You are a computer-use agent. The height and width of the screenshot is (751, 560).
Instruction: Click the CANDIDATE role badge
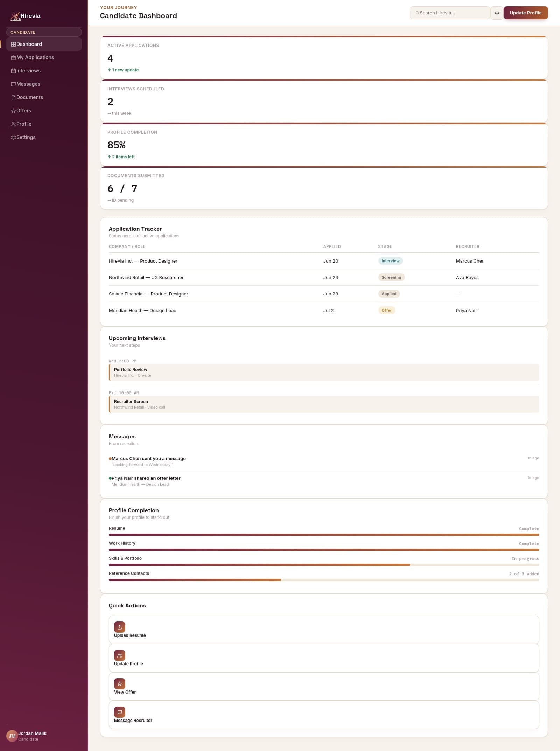pyautogui.click(x=44, y=32)
